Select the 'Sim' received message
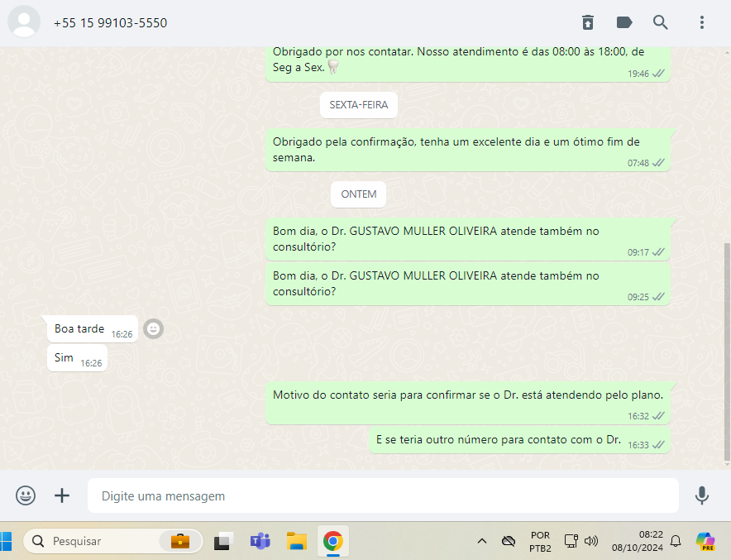The height and width of the screenshot is (560, 731). tap(77, 358)
